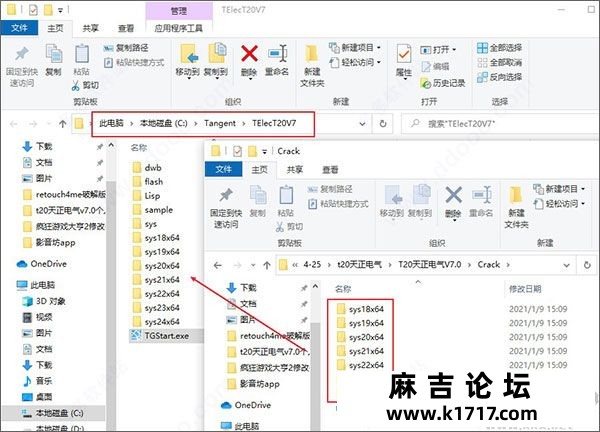
Task: Click Refresh button in TElecT20V7 address bar
Action: point(383,124)
